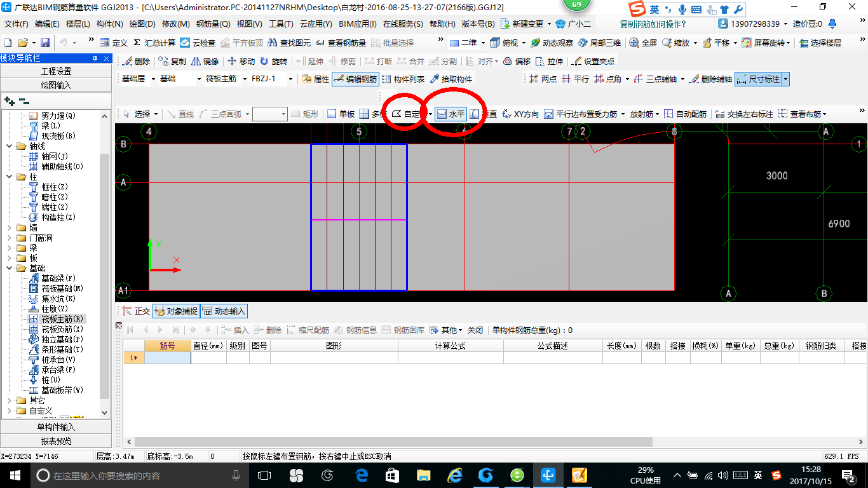
Task: Open 云检查 cloud check tool
Action: tap(198, 43)
